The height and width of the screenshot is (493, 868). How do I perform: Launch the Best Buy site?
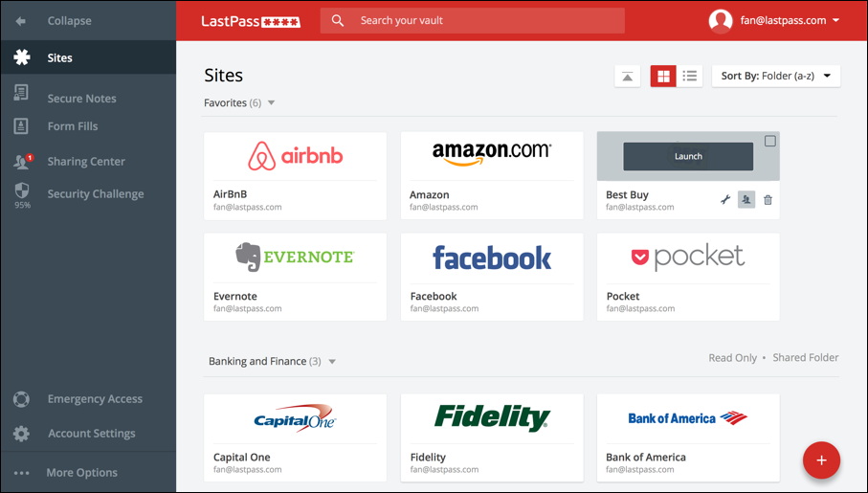[x=688, y=156]
